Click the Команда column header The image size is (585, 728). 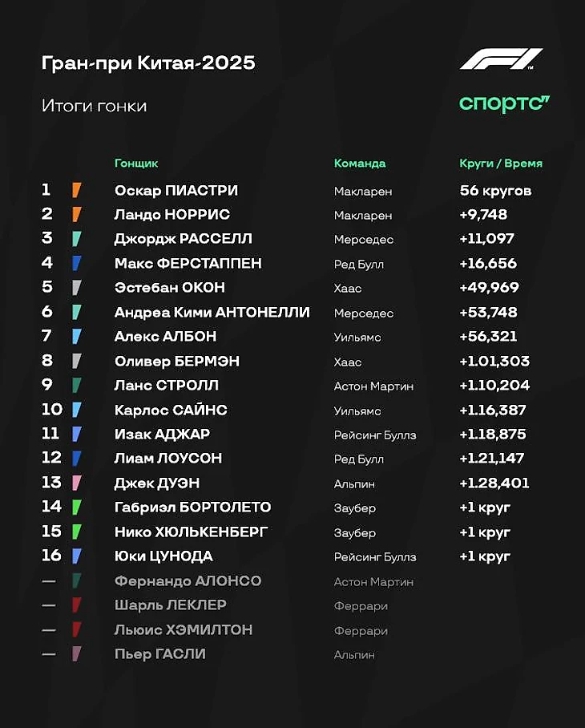point(360,164)
